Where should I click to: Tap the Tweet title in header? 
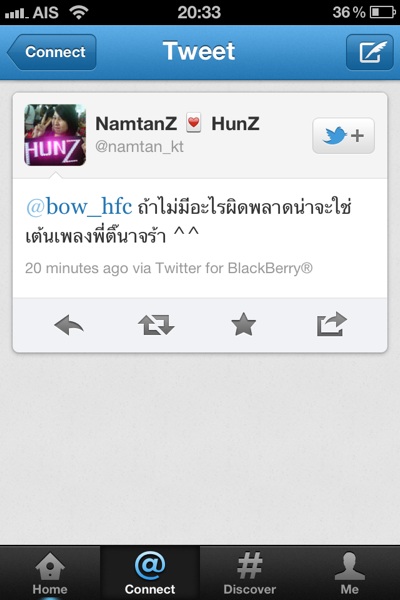(199, 51)
